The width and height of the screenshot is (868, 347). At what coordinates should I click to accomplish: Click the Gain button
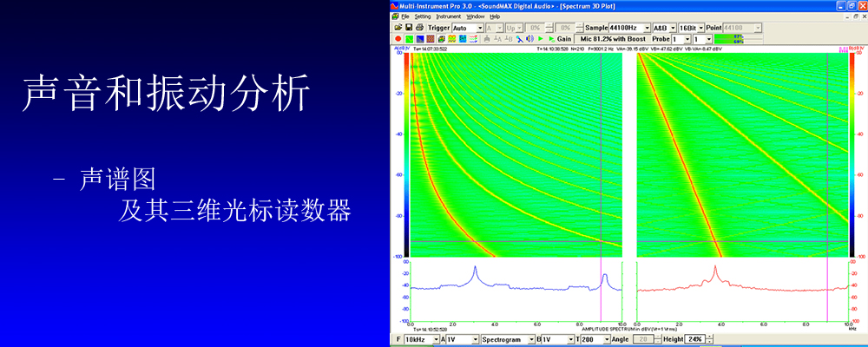click(x=564, y=39)
